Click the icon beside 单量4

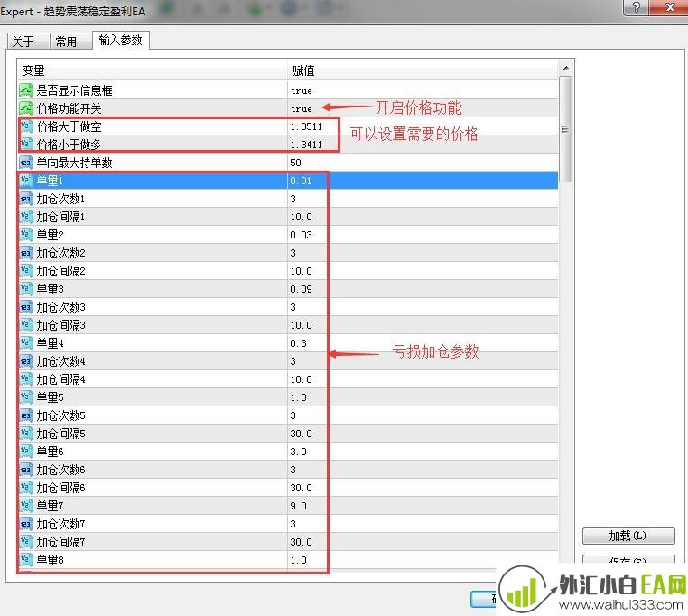(x=26, y=343)
